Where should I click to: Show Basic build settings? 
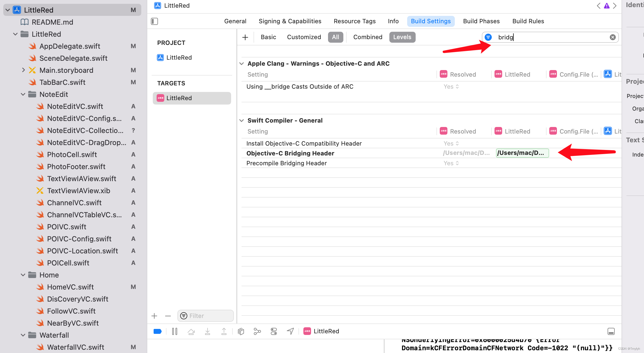268,37
